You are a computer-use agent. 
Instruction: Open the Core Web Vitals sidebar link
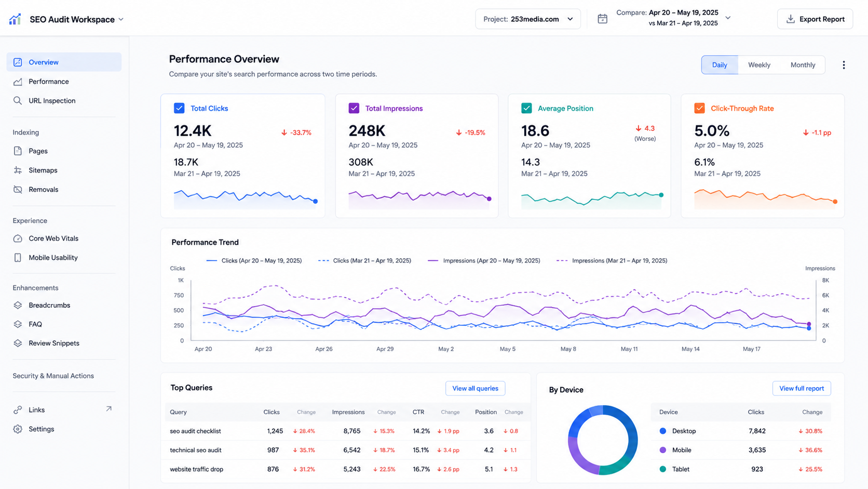click(64, 239)
